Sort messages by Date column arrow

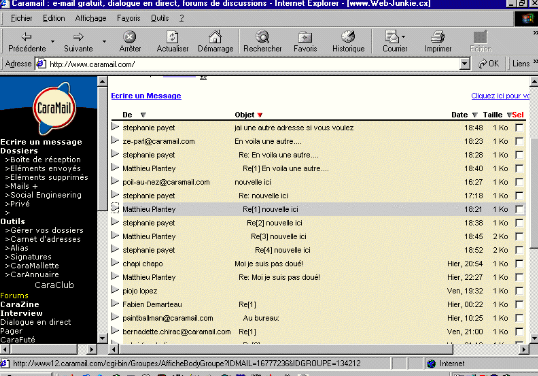pos(475,115)
